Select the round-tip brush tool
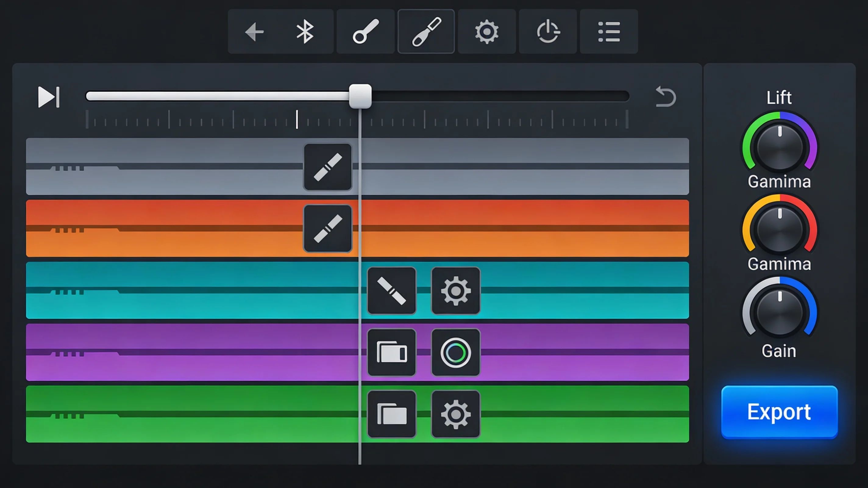 [366, 31]
